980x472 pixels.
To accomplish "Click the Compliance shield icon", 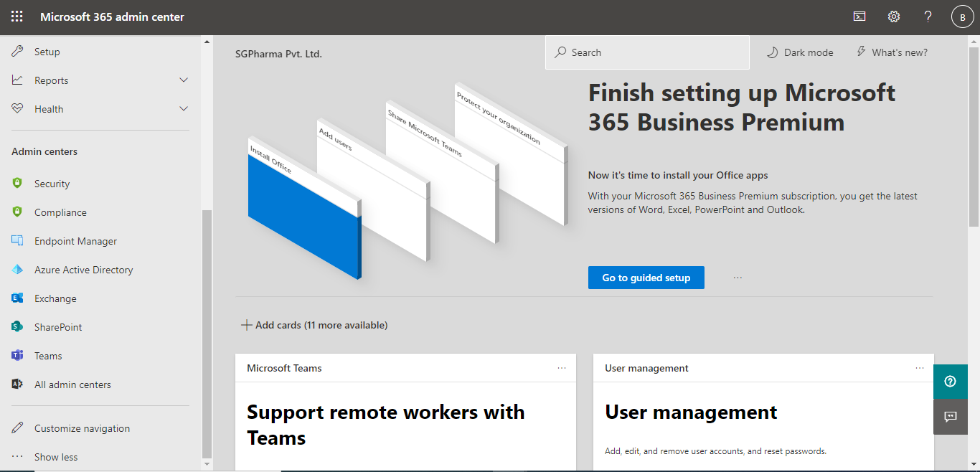I will (18, 212).
